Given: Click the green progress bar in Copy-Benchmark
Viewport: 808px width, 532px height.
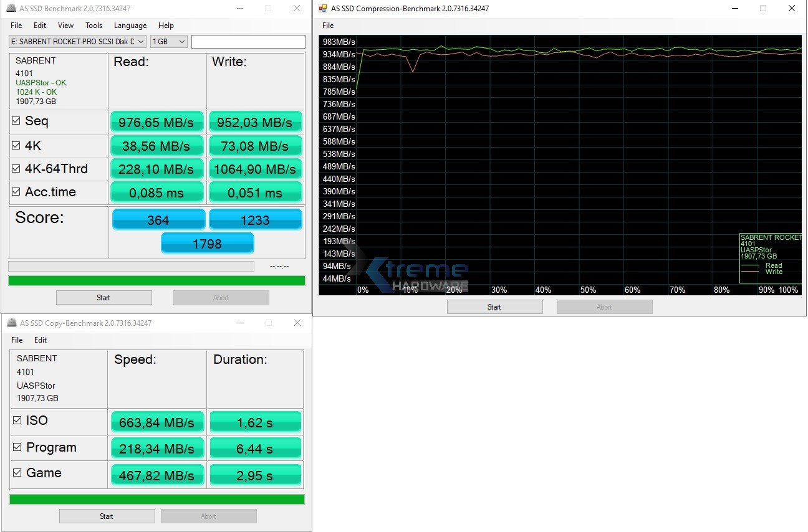Looking at the screenshot, I should (155, 499).
